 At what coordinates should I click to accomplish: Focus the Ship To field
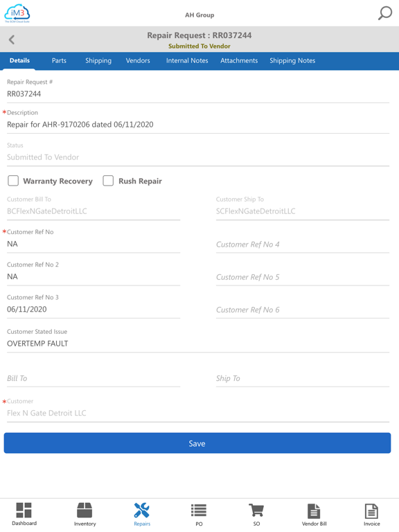tap(303, 378)
